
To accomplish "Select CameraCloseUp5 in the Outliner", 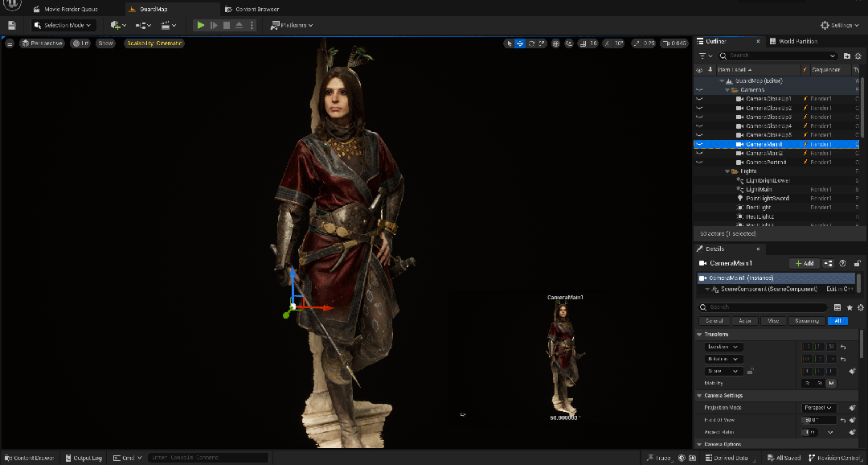I will click(768, 134).
